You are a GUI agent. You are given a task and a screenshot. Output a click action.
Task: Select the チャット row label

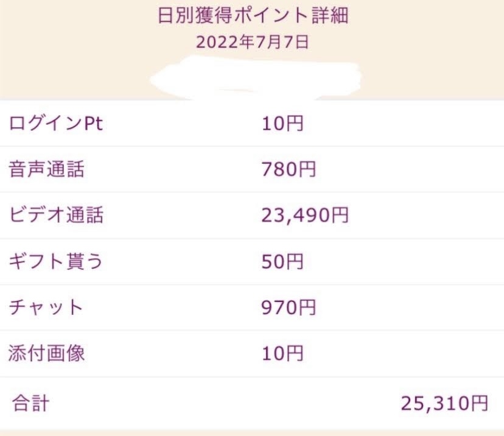(x=46, y=307)
